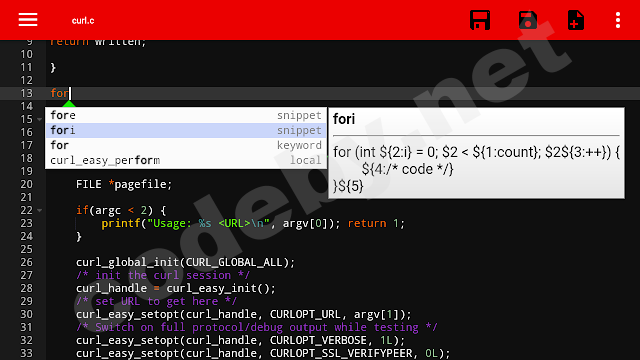The image size is (640, 360).
Task: Click the save-as disk icon
Action: click(528, 20)
